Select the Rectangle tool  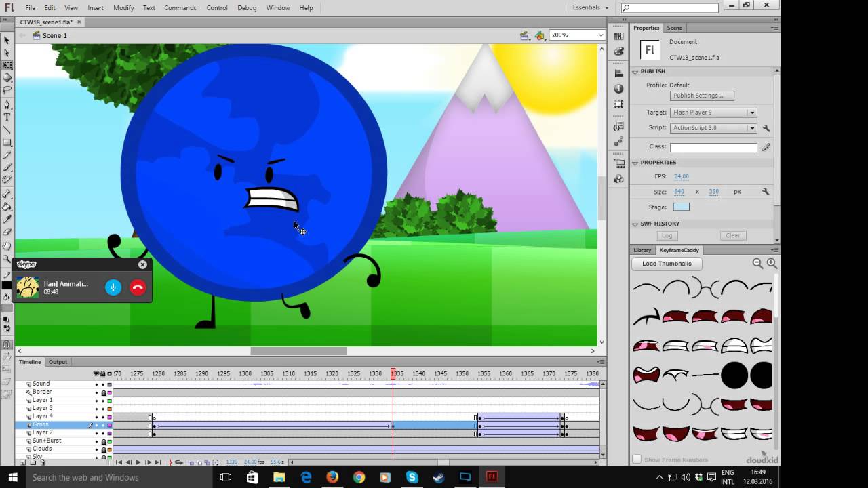[7, 142]
